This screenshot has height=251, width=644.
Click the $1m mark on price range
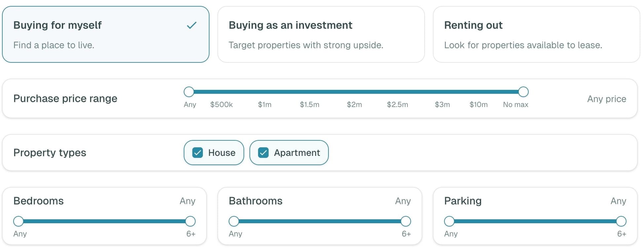click(x=265, y=105)
